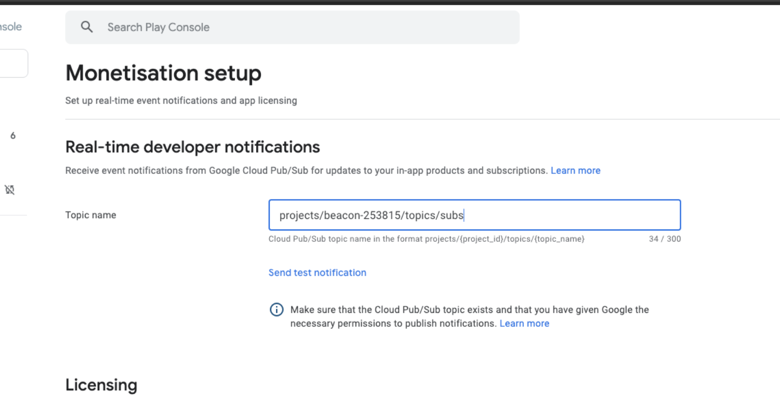Click the Real-time developer notifications heading
Viewport: 780px width, 404px height.
(193, 147)
